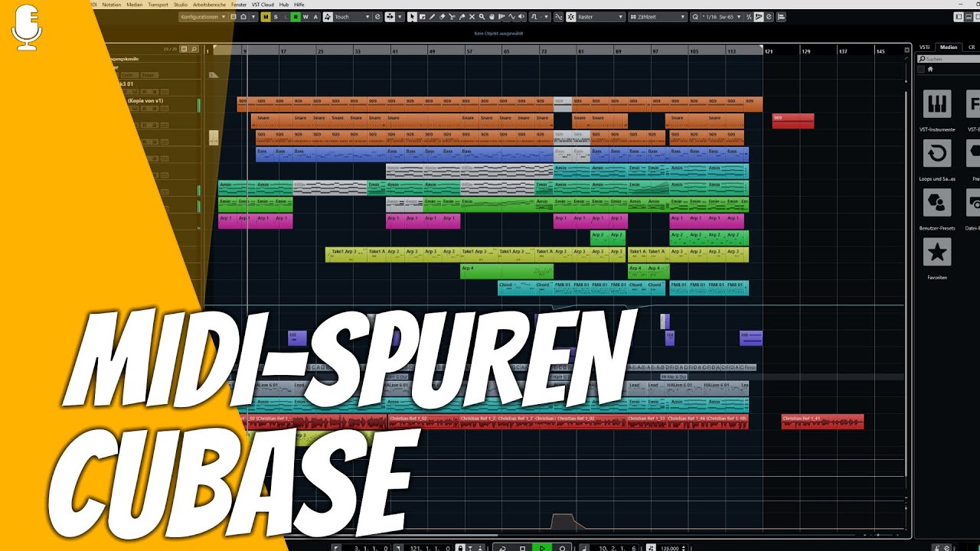
Task: Select the Draw pencil tool
Action: point(433,17)
